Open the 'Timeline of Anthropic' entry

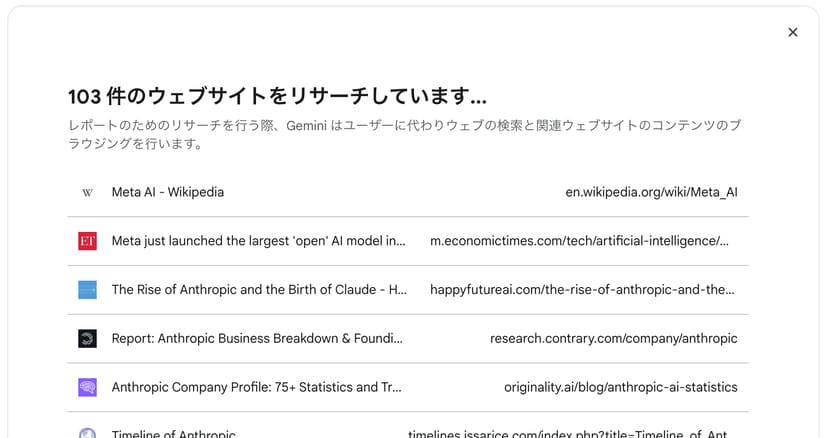tap(173, 434)
